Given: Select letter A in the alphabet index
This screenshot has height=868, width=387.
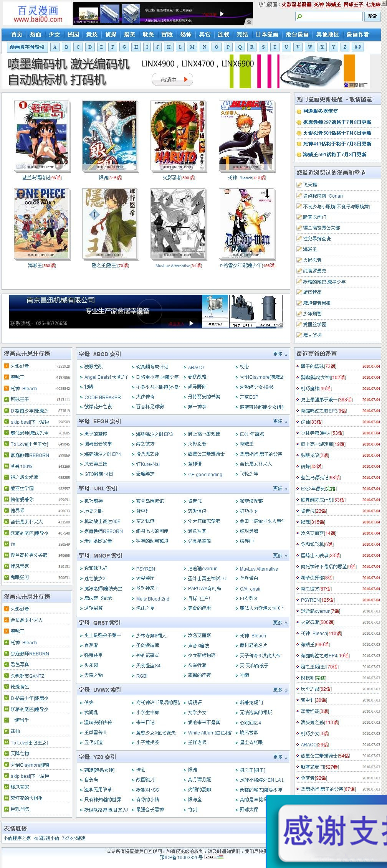Looking at the screenshot, I should point(55,47).
